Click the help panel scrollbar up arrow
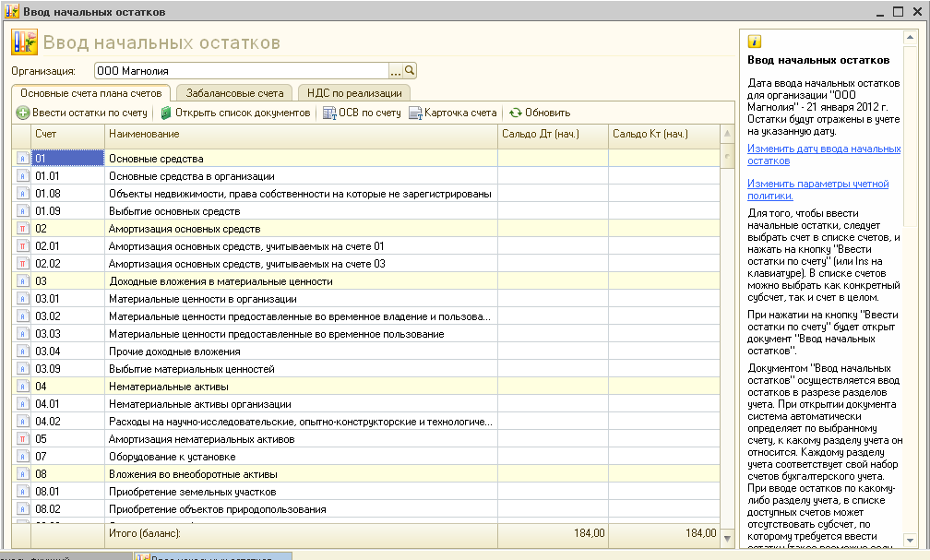 click(x=910, y=38)
